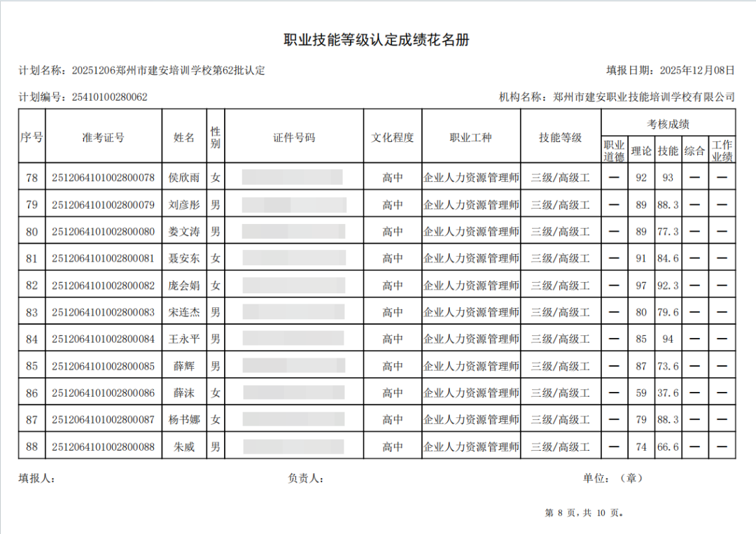The width and height of the screenshot is (756, 534).
Task: Click theory score 97 for 庞会娟
Action: (641, 286)
